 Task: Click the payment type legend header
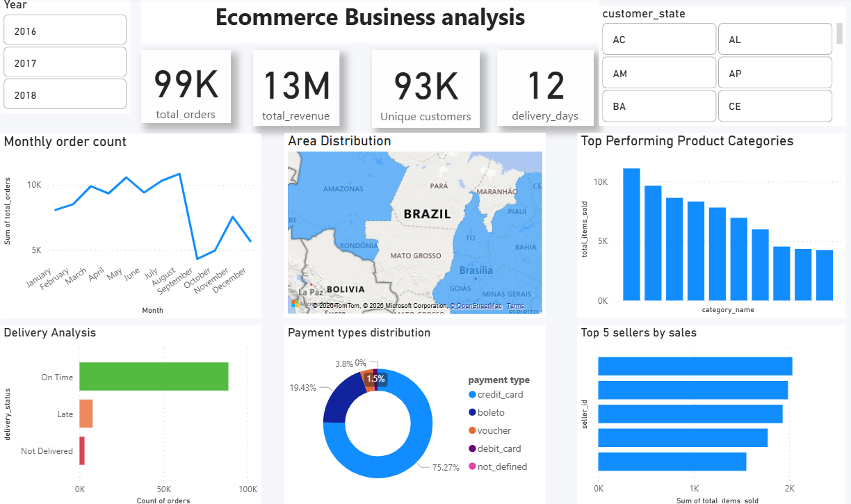pos(499,380)
